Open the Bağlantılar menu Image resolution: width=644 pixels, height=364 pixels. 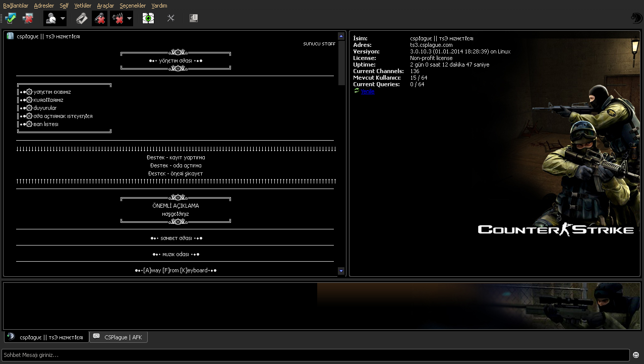[16, 6]
